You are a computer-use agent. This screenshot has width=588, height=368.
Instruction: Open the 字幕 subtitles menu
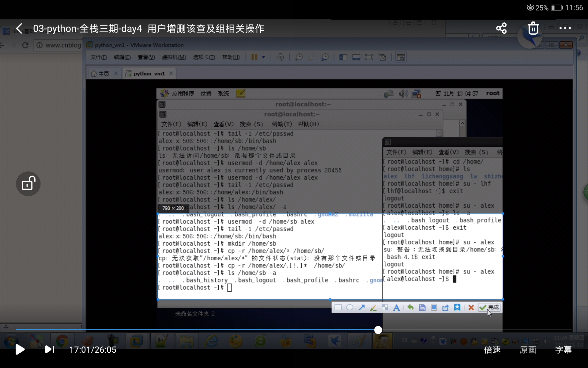click(563, 350)
